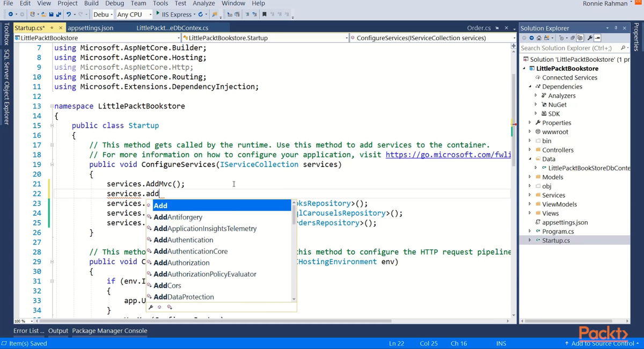The image size is (644, 349).
Task: Click Solution Explorer Home icon
Action: [539, 38]
